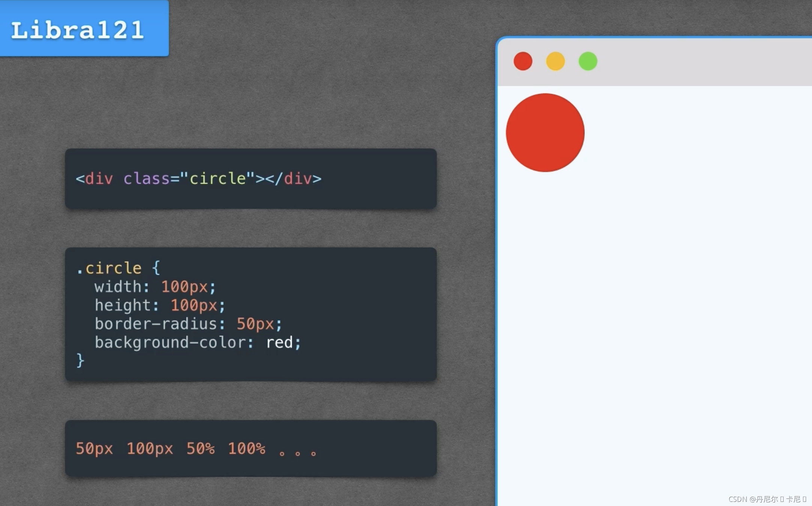This screenshot has width=812, height=506.
Task: Select the '.circle {' selector text
Action: [118, 268]
